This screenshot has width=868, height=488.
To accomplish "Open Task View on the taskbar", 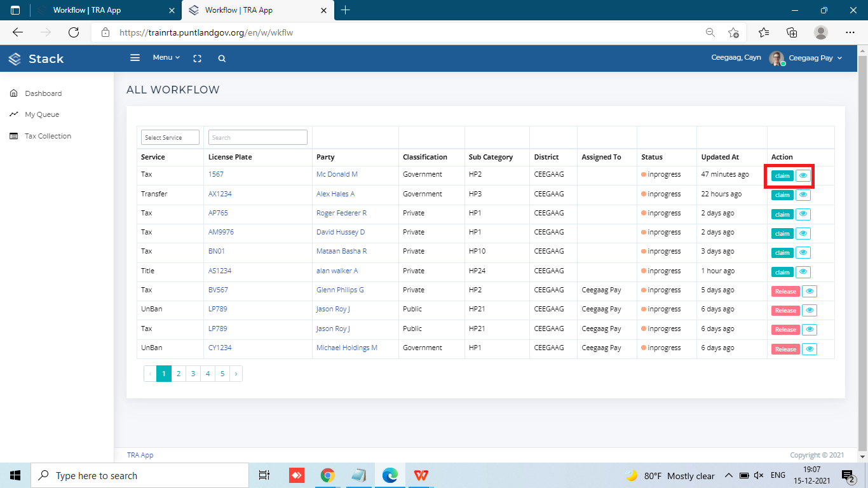I will point(264,475).
